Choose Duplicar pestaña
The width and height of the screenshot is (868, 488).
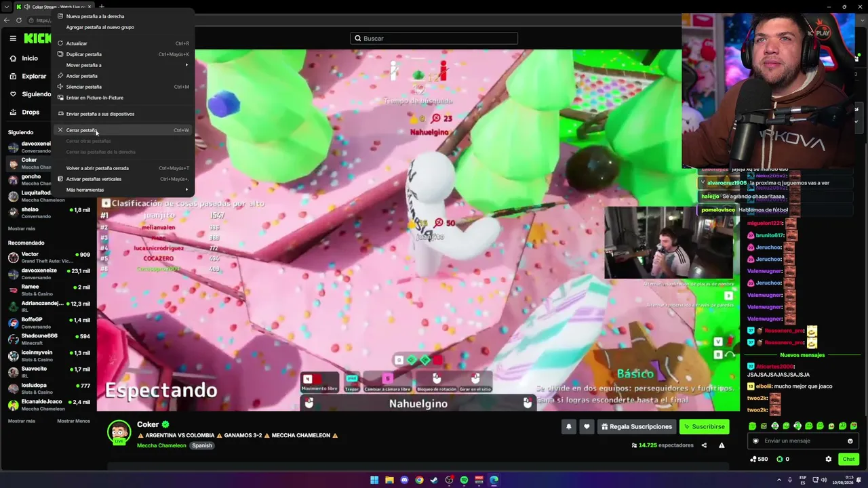point(123,54)
